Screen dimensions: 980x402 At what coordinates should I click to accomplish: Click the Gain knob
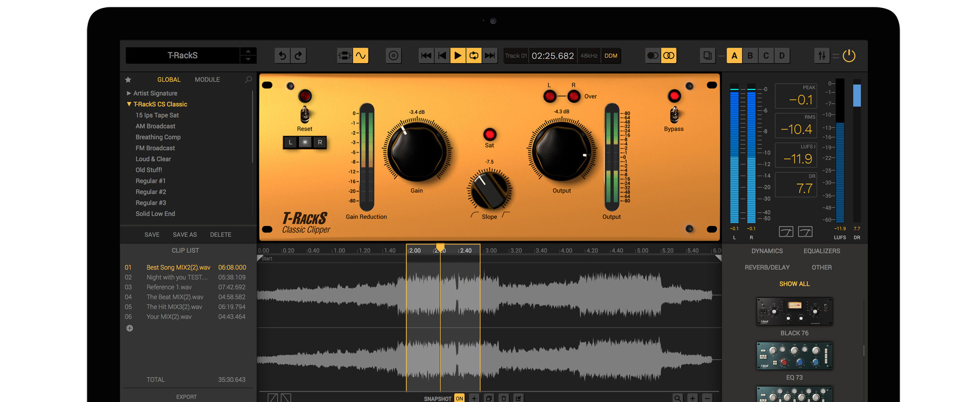pos(416,152)
